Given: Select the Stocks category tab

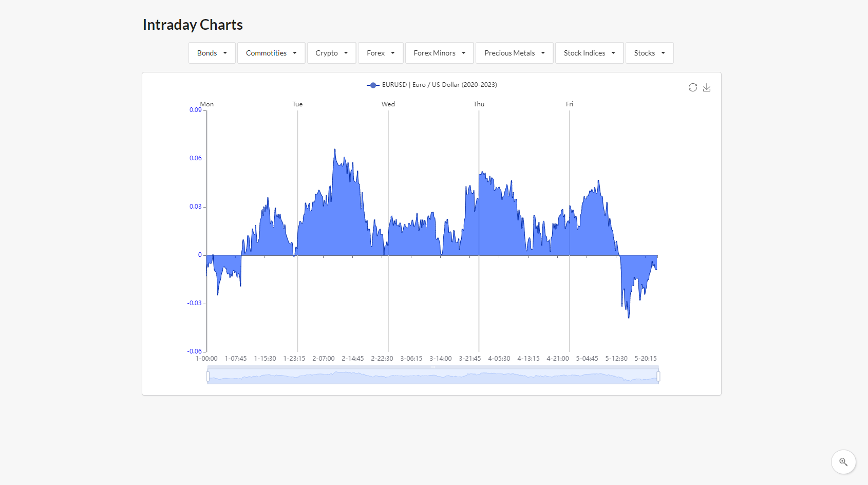Looking at the screenshot, I should pos(649,52).
